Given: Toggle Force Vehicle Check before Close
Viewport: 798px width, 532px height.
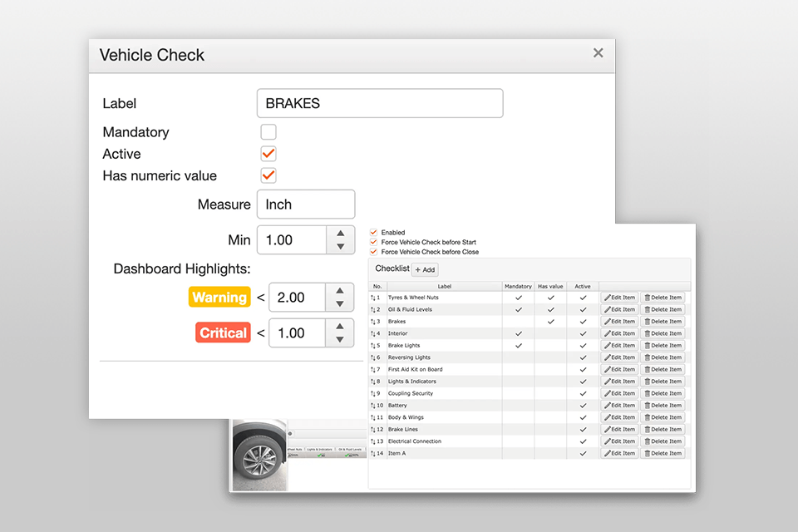Looking at the screenshot, I should tap(373, 252).
